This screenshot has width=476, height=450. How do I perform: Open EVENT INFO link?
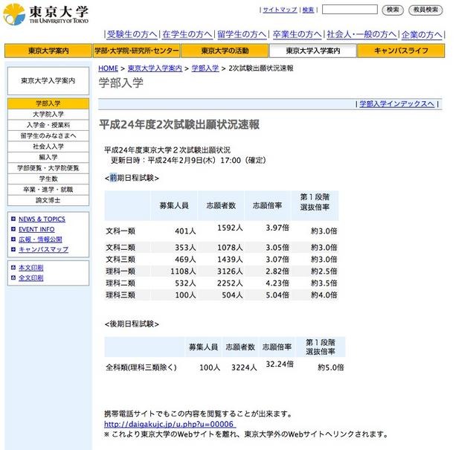point(36,229)
